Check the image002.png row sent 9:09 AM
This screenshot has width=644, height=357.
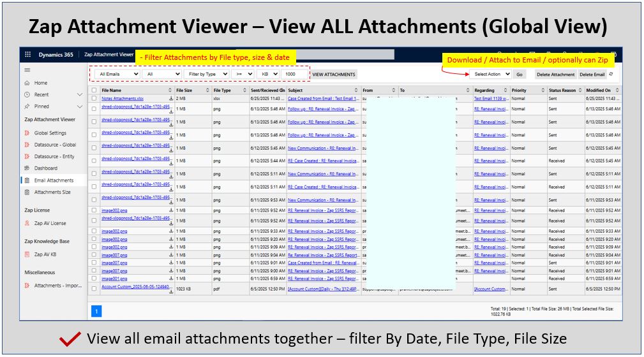pyautogui.click(x=94, y=247)
